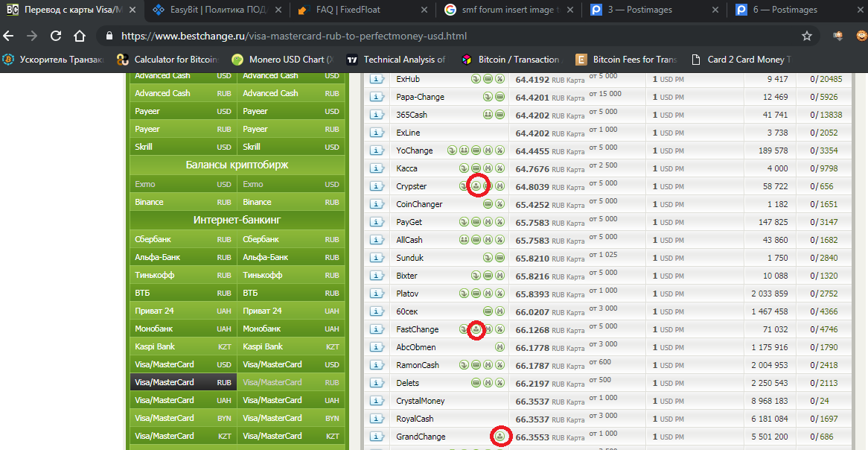The width and height of the screenshot is (868, 450).
Task: Open Bitcoin Fees for Trans bookmark
Action: (x=627, y=60)
